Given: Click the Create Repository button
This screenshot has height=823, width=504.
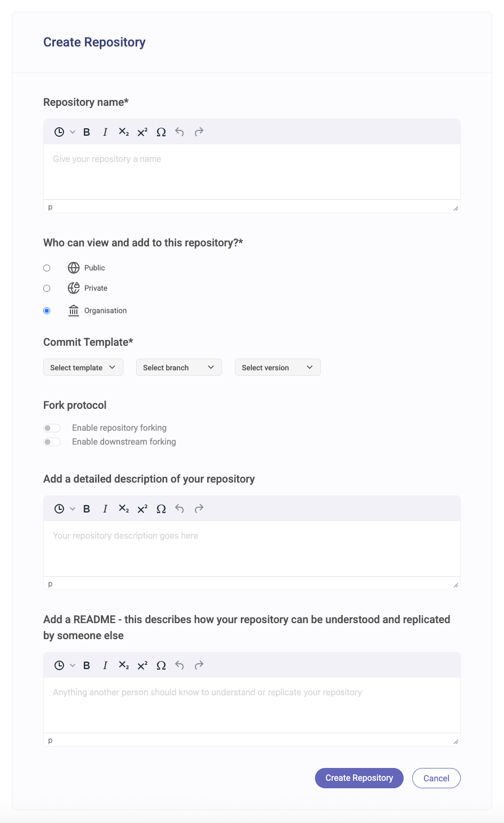Looking at the screenshot, I should tap(359, 778).
